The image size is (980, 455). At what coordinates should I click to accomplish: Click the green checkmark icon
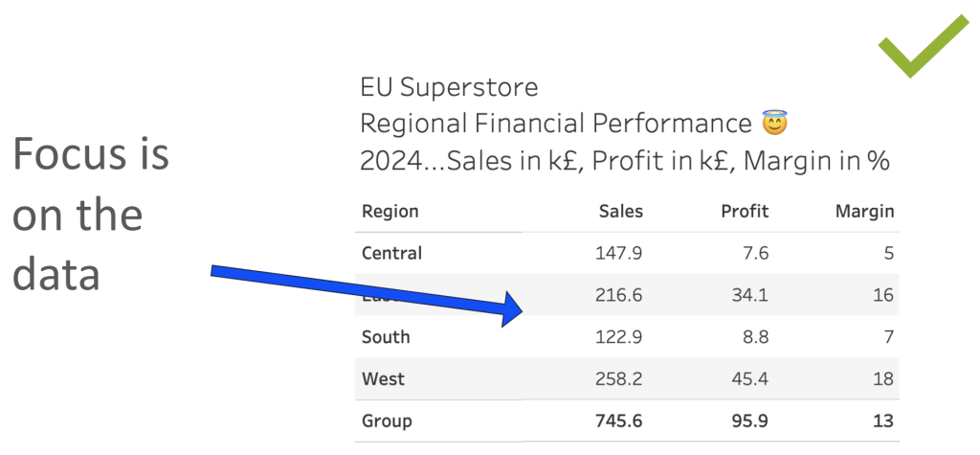click(x=924, y=46)
